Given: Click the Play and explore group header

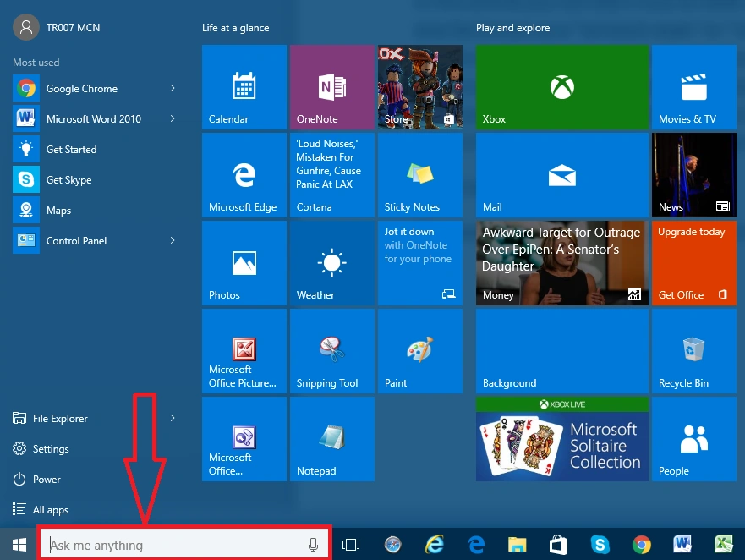Looking at the screenshot, I should coord(512,28).
